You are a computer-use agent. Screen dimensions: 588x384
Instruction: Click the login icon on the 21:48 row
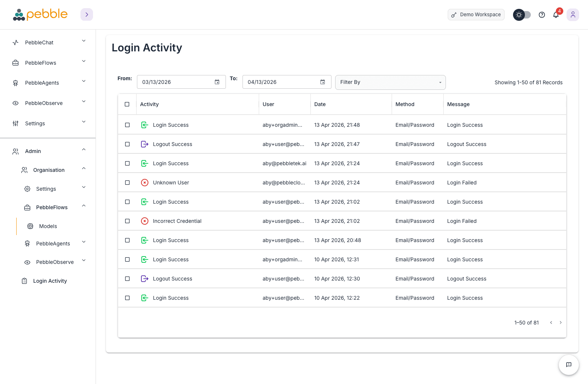click(145, 125)
